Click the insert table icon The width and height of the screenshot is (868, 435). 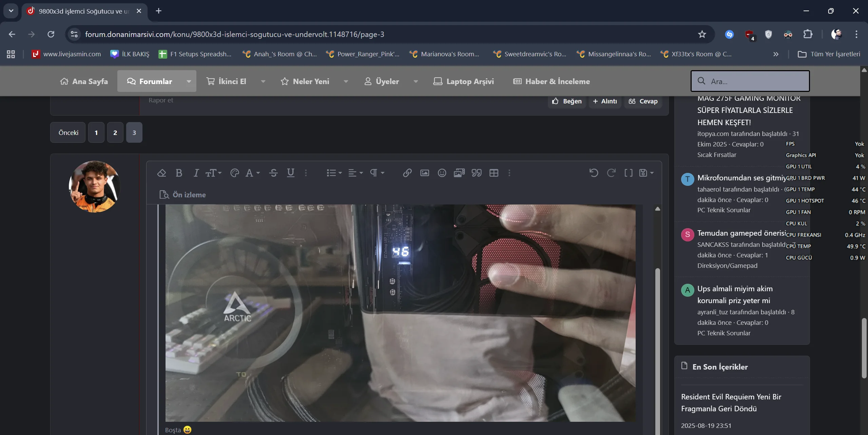pos(494,173)
